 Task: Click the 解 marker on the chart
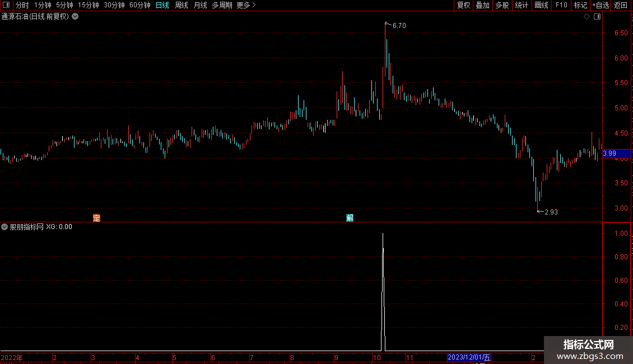tap(350, 218)
